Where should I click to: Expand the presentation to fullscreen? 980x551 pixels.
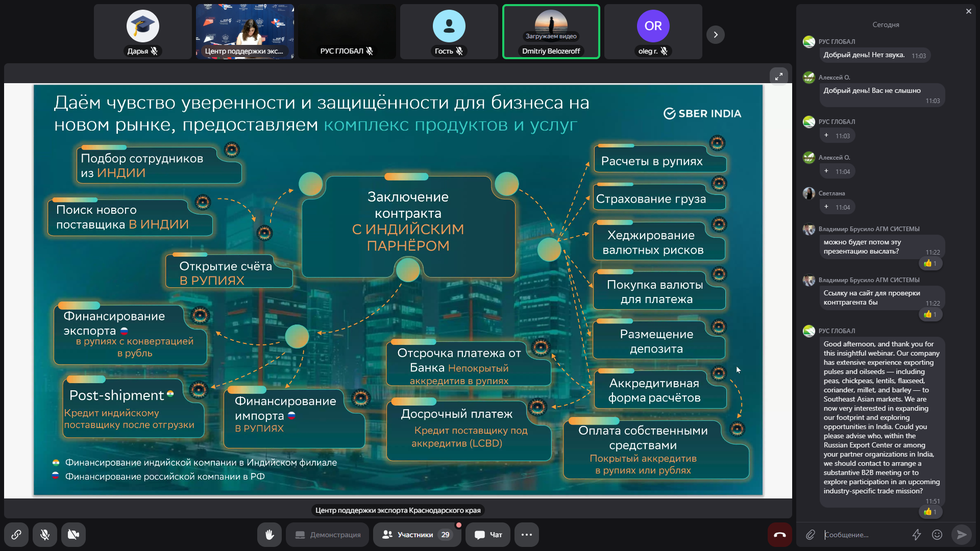779,77
